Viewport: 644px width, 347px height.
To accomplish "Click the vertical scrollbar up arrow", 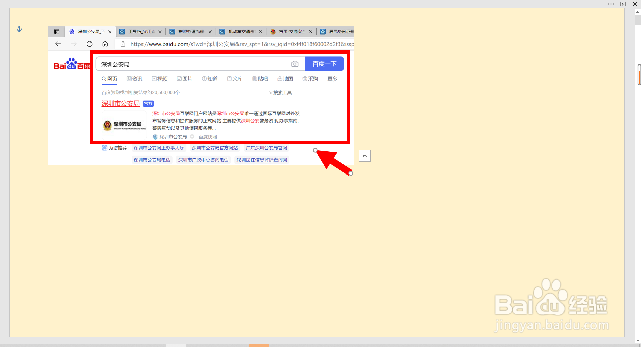I will coord(638,12).
